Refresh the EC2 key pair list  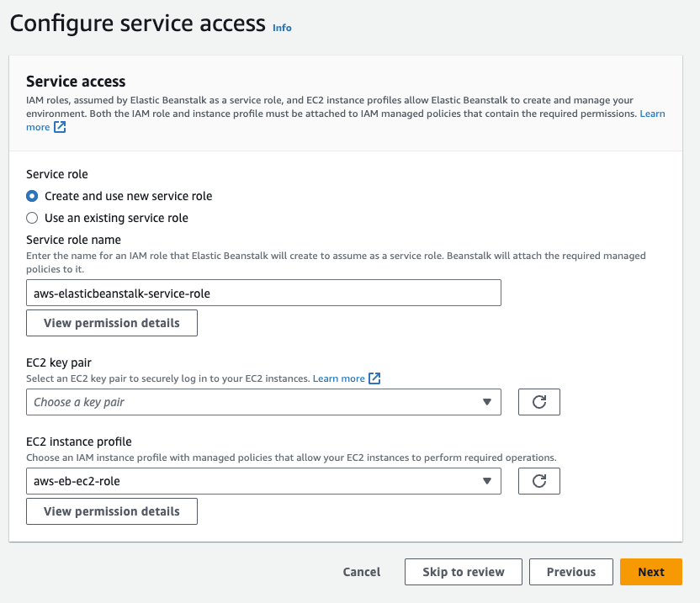(538, 402)
